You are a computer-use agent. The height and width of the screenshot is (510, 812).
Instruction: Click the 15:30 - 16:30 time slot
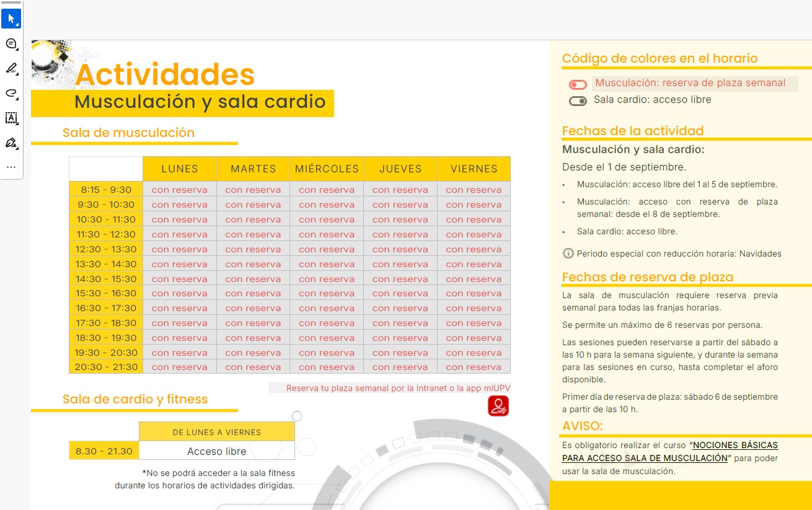pos(106,293)
